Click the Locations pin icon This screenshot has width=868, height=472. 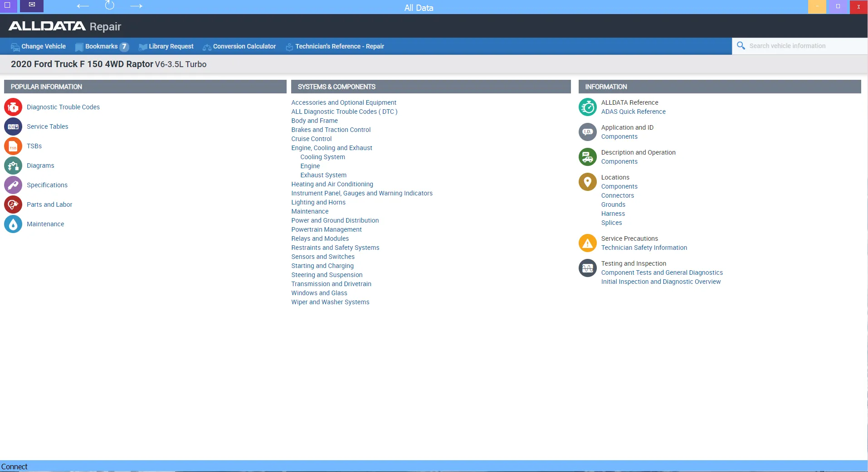[588, 182]
